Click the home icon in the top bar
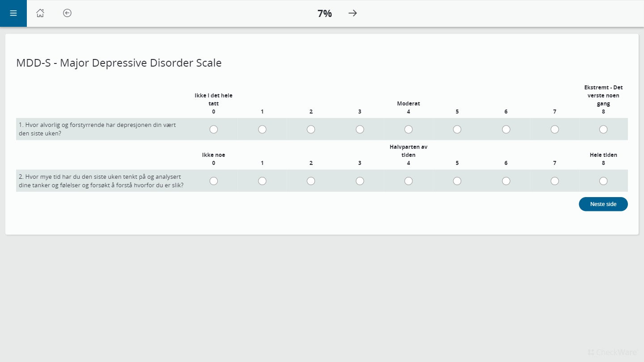The image size is (644, 362). point(40,13)
